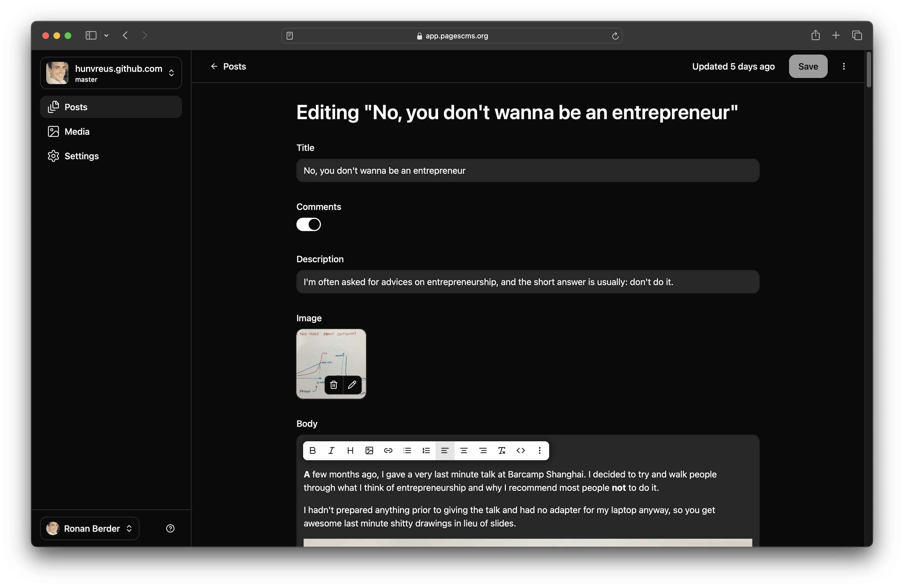This screenshot has height=588, width=904.
Task: Click the Save button
Action: (808, 67)
